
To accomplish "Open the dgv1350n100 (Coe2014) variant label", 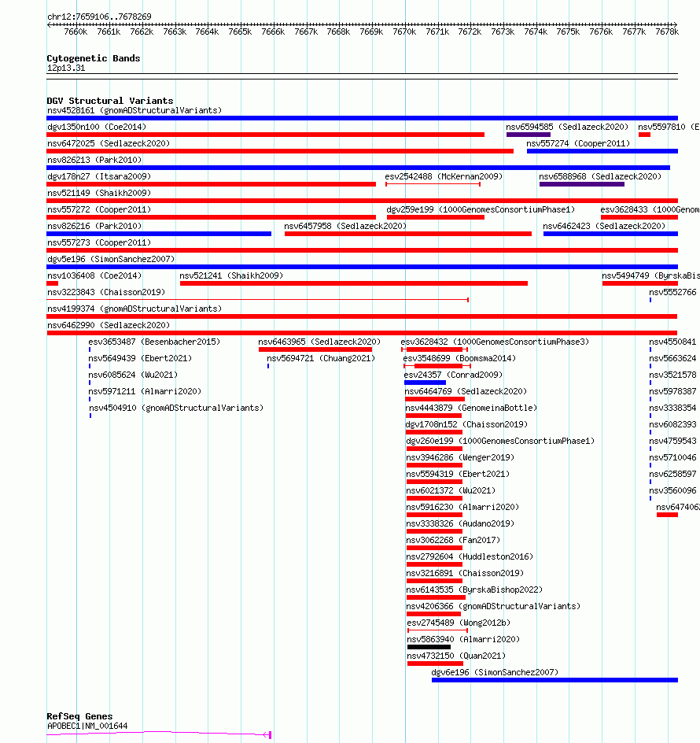I will (x=97, y=127).
